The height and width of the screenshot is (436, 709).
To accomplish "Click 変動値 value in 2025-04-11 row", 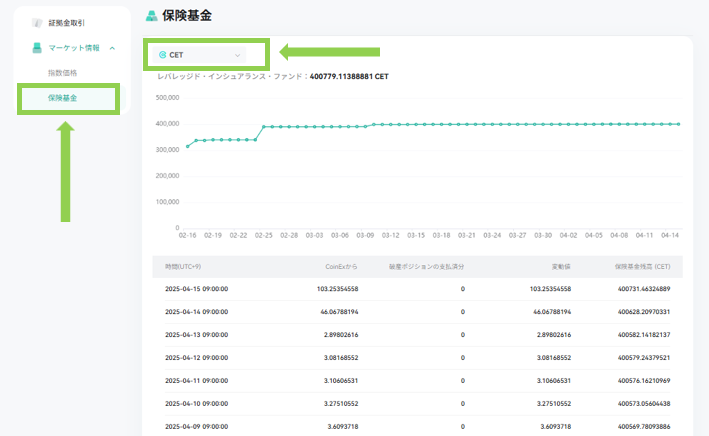I will point(554,380).
